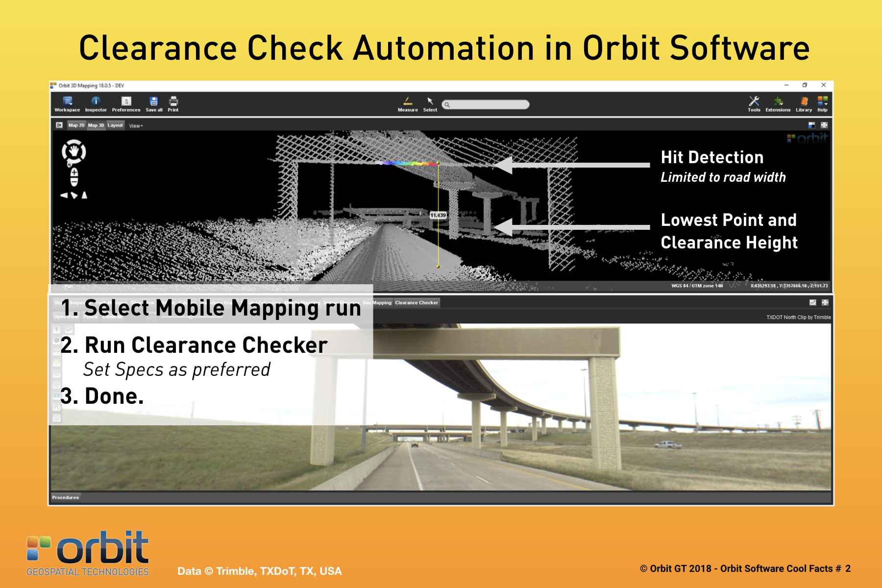Toggle the pan hand navigation mode
Viewport: 882px width, 588px height.
click(74, 151)
